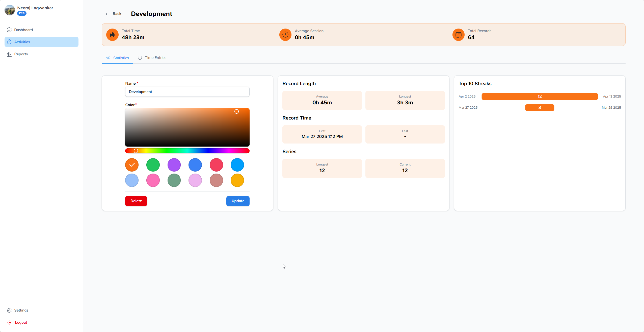Open the Reports section icon

tap(9, 54)
